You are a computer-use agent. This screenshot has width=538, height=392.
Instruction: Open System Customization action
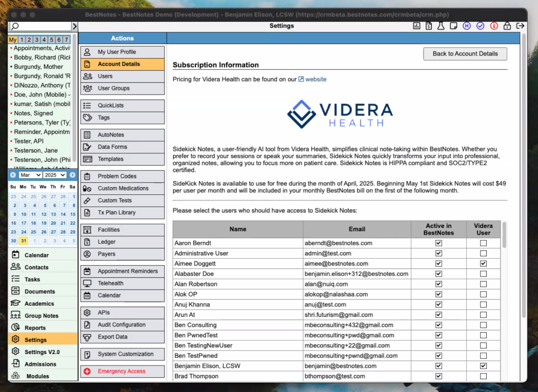(x=122, y=354)
